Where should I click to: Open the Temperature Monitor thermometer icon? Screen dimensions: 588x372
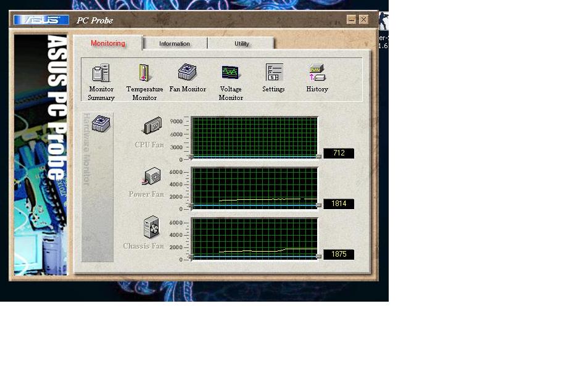tap(144, 73)
